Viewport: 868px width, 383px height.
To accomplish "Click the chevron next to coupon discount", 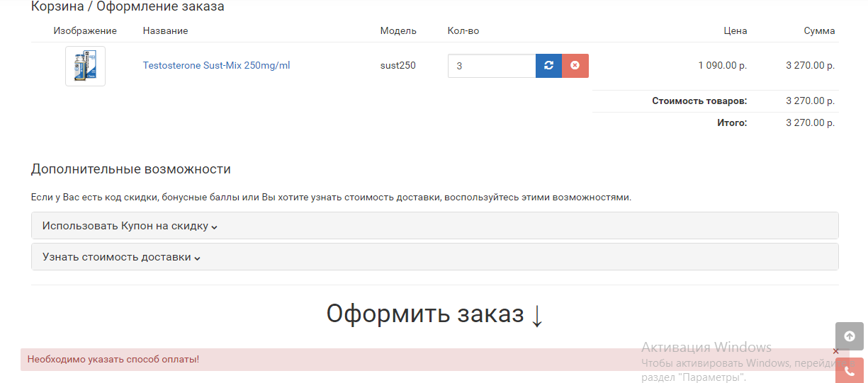I will pos(214,227).
